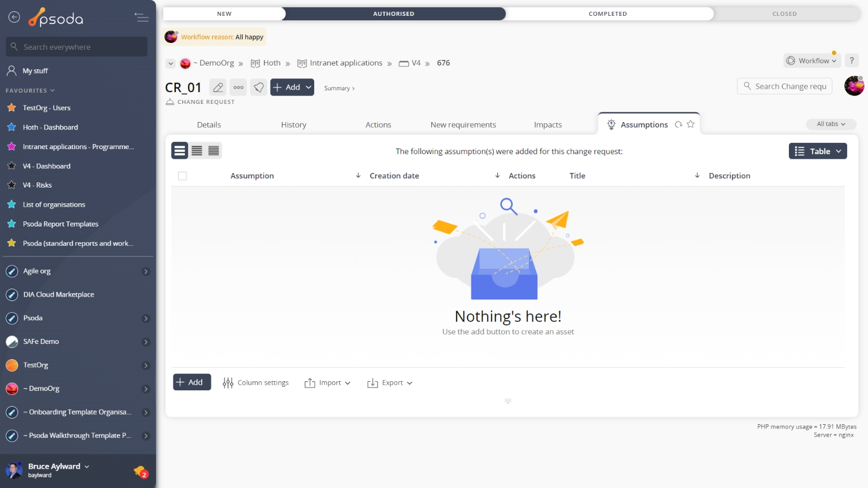Click the Workflow cycle icon
Screen dimensions: 868x488
point(791,60)
